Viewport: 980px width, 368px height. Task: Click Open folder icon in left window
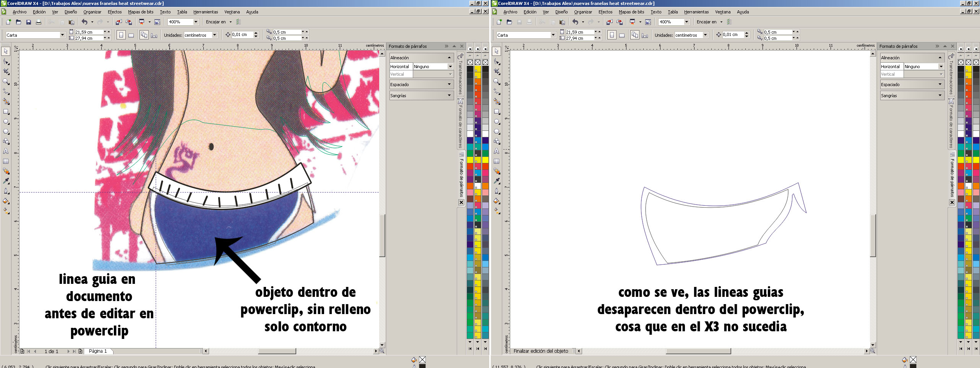click(18, 22)
